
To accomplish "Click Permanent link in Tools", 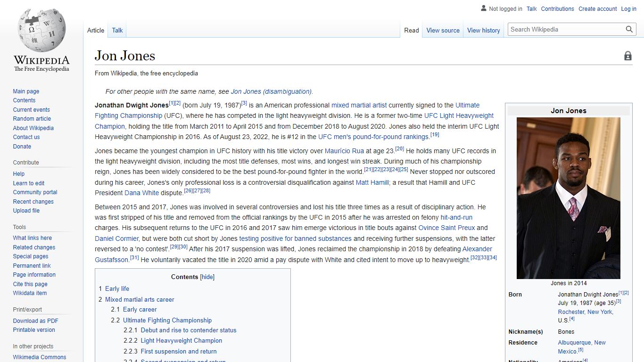I will (x=32, y=266).
